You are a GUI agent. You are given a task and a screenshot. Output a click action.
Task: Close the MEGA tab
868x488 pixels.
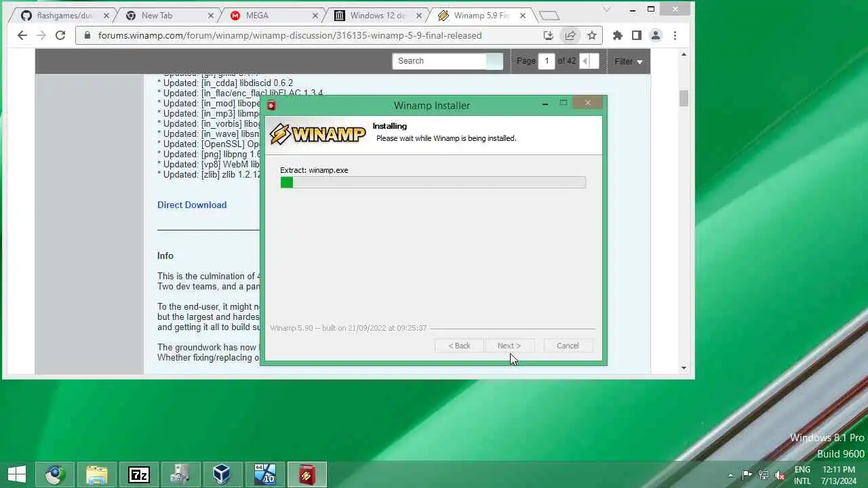coord(315,16)
